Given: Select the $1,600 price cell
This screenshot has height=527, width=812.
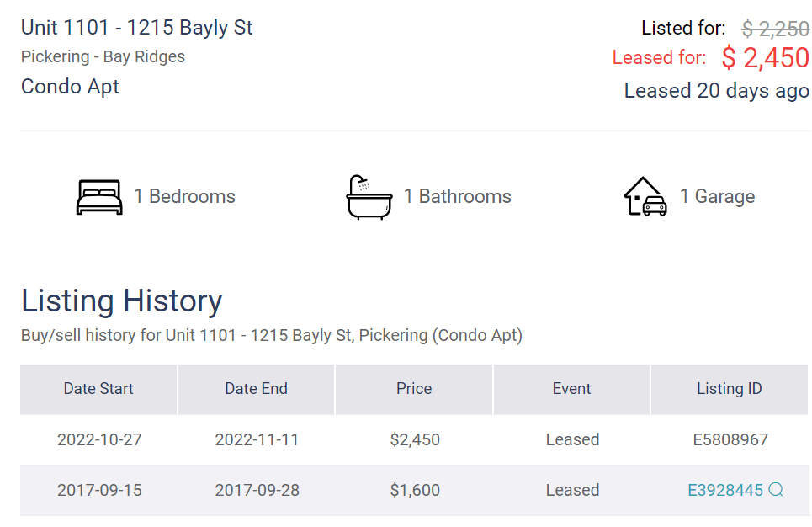Looking at the screenshot, I should coord(415,490).
